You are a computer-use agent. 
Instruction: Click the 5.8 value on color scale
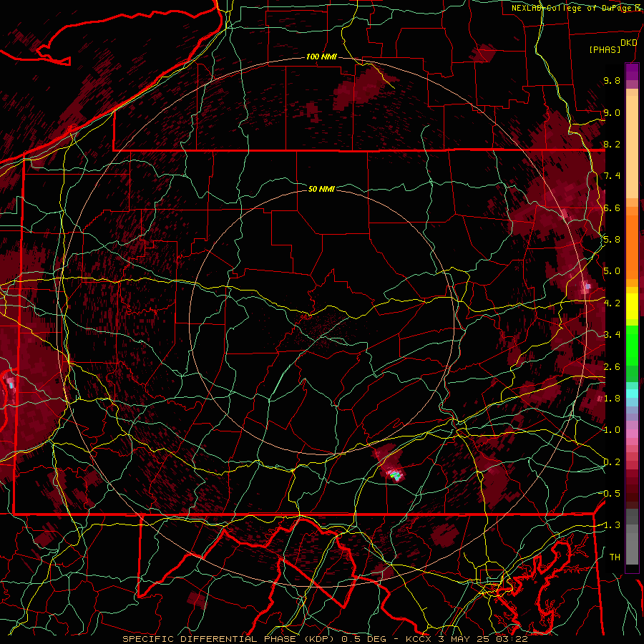612,240
